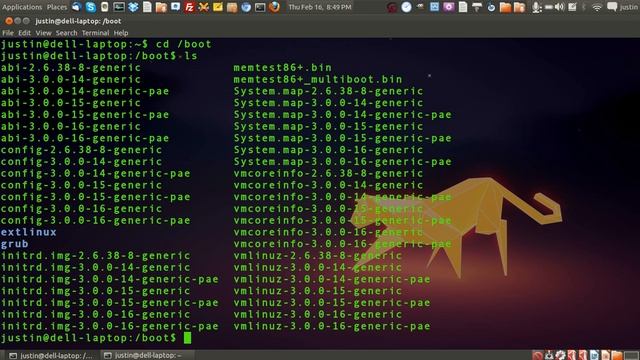Launch Skype from the top panel
The image size is (640, 360).
click(x=91, y=7)
